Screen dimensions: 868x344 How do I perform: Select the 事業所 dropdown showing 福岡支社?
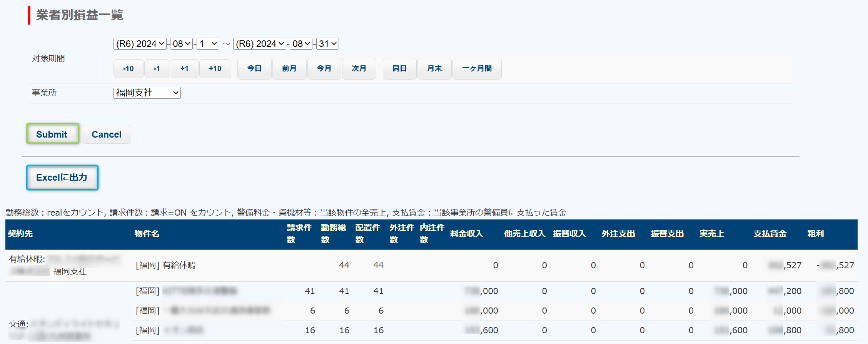coord(147,93)
